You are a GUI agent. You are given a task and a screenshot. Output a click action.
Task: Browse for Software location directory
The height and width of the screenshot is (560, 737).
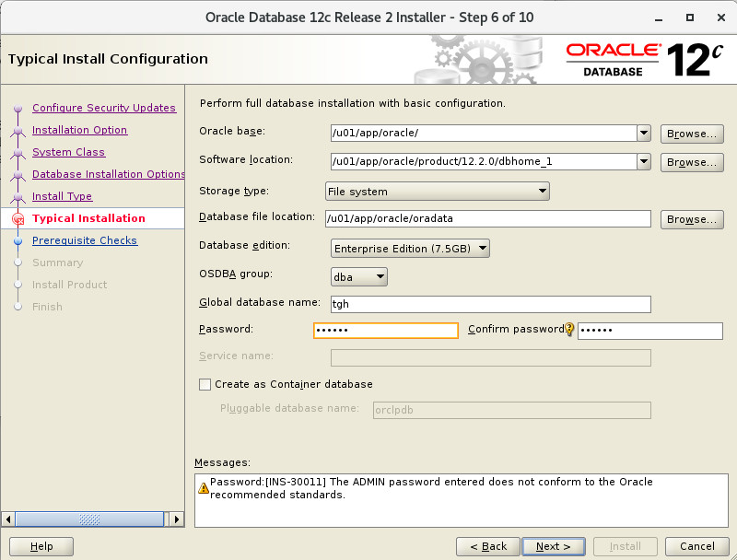(x=692, y=162)
